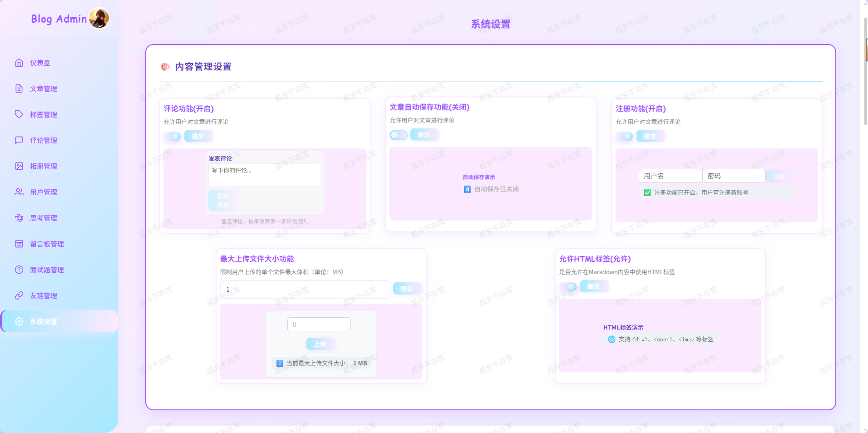This screenshot has height=433, width=868.
Task: Click the 用户名 field in registration demo
Action: [x=670, y=176]
